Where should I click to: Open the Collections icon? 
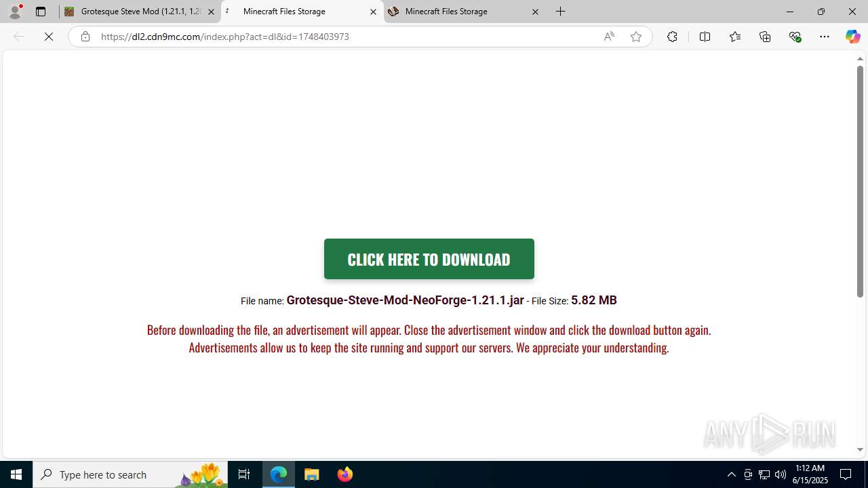[x=765, y=37]
